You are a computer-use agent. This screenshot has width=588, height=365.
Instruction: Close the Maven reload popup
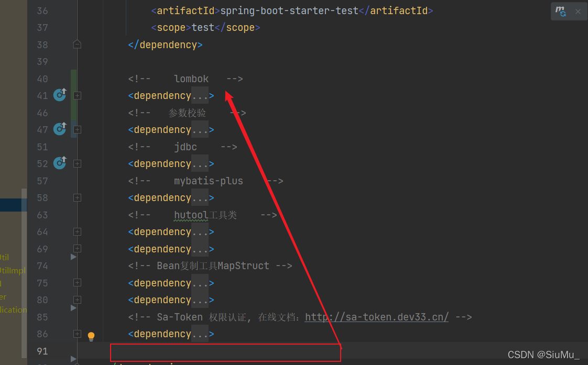pyautogui.click(x=578, y=12)
